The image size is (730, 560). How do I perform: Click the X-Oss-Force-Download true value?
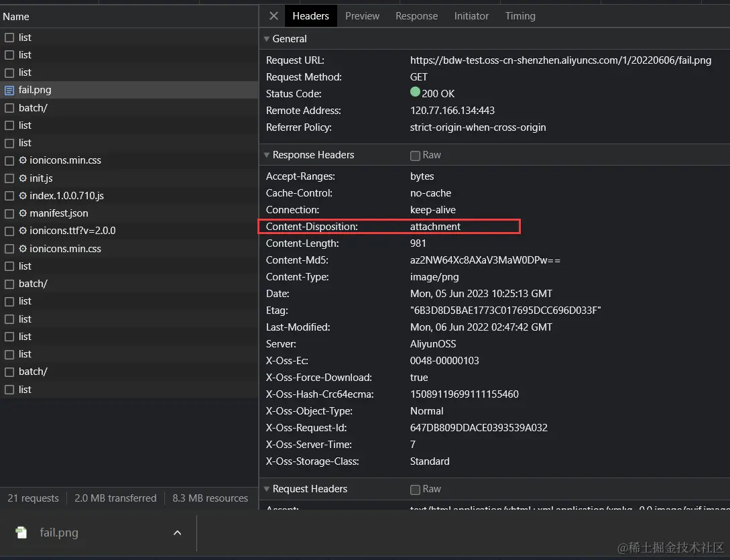click(419, 378)
